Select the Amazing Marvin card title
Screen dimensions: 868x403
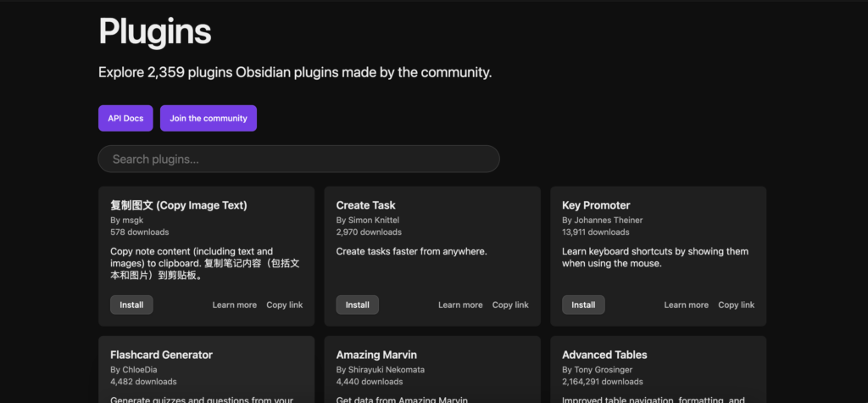[x=376, y=355]
